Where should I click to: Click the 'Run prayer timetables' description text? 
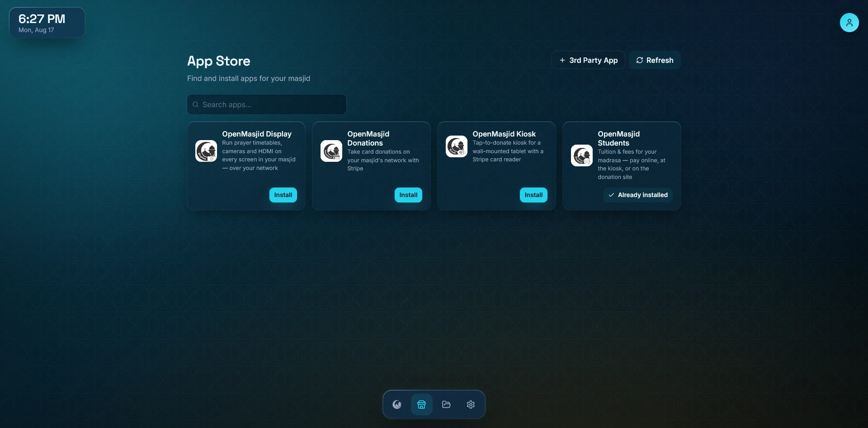(259, 155)
